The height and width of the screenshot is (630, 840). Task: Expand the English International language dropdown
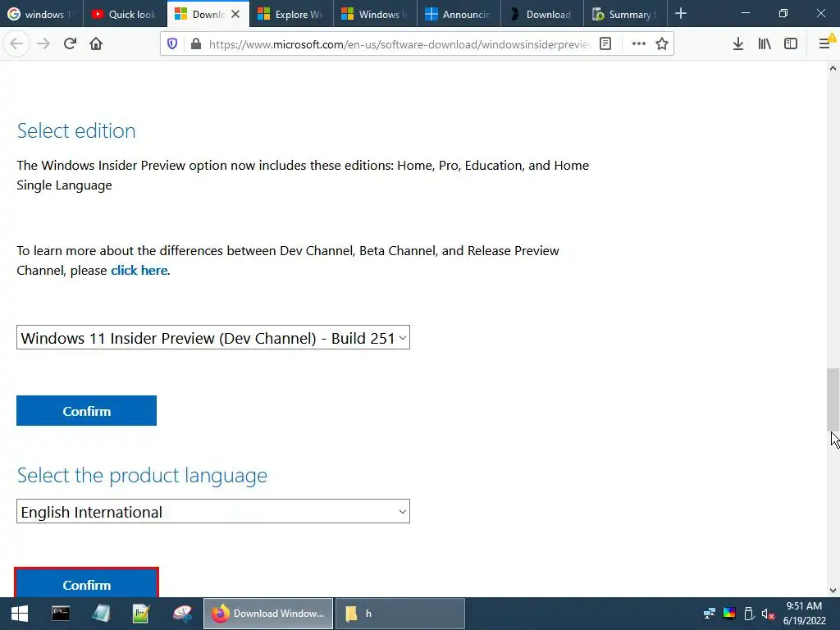pos(213,512)
